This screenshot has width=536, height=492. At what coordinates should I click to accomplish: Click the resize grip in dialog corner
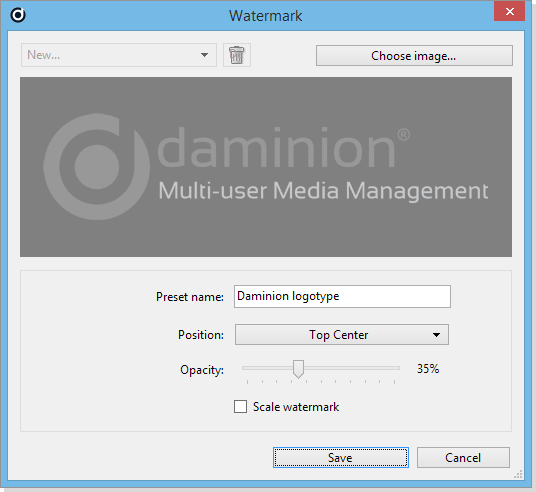coord(519,475)
